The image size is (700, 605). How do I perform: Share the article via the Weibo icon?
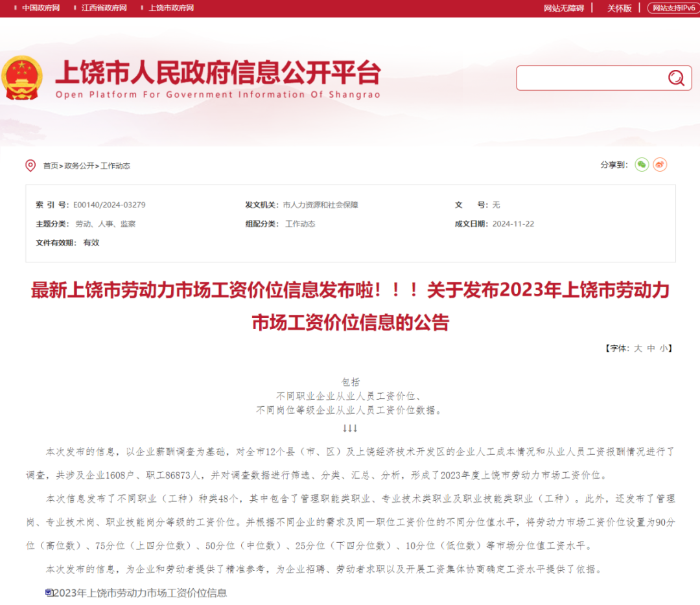[660, 165]
